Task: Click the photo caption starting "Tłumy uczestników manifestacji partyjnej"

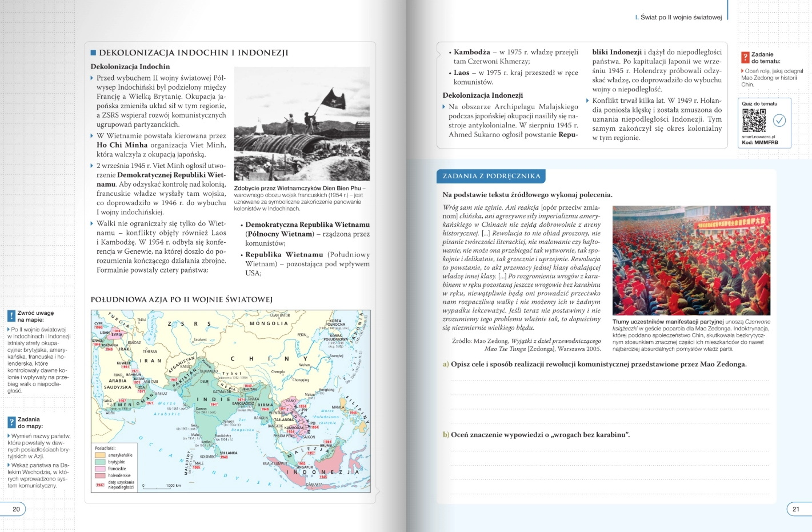Action: (691, 335)
